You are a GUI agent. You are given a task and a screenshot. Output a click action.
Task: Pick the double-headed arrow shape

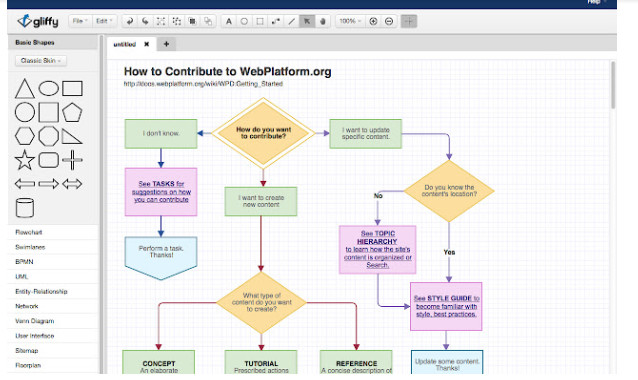coord(72,184)
